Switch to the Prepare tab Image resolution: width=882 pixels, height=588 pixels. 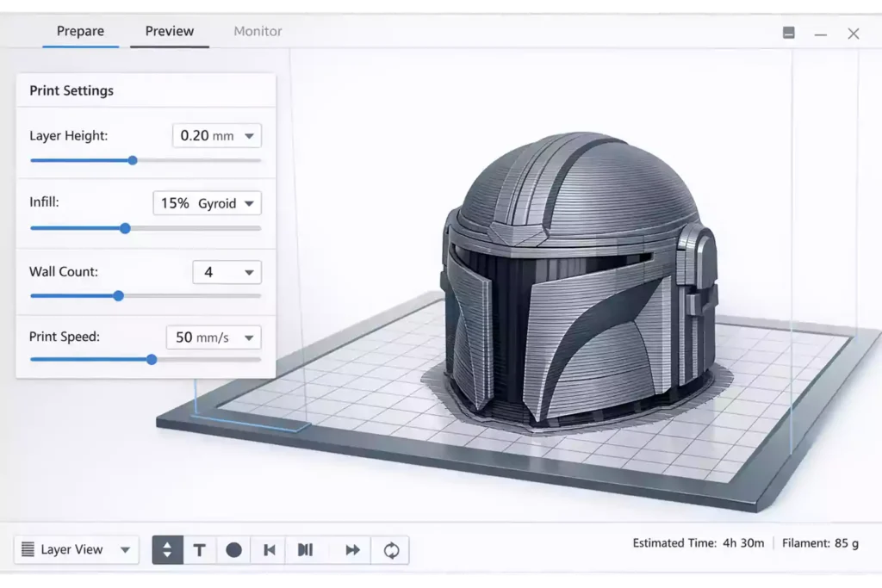[80, 31]
